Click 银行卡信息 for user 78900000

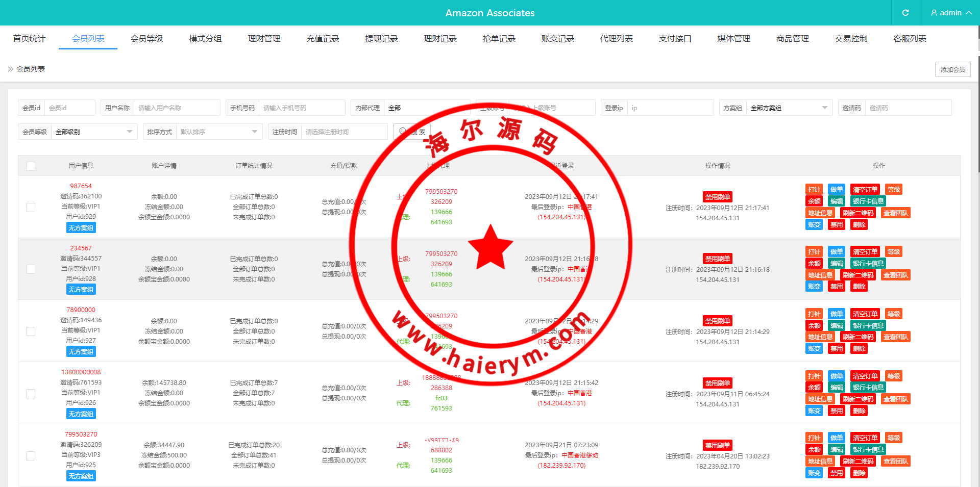point(868,325)
